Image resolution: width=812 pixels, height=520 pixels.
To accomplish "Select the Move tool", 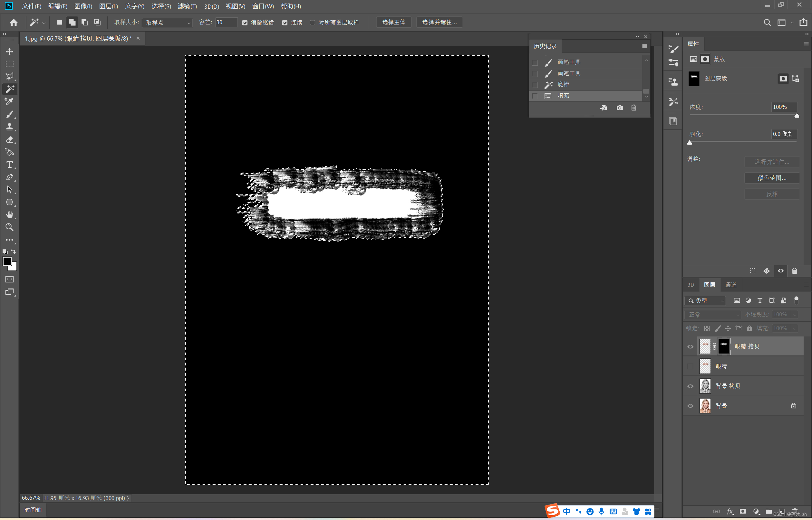I will pos(9,51).
